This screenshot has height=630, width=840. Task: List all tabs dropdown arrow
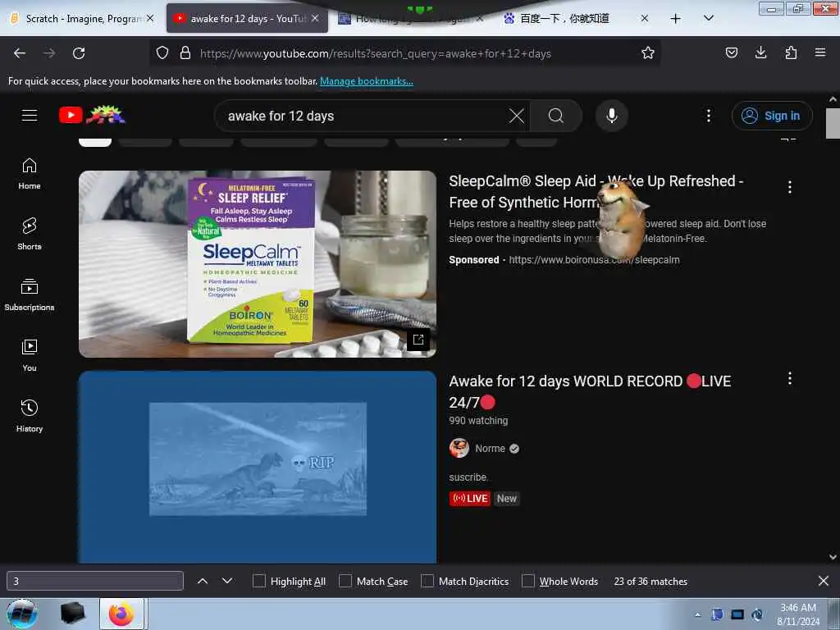point(708,19)
